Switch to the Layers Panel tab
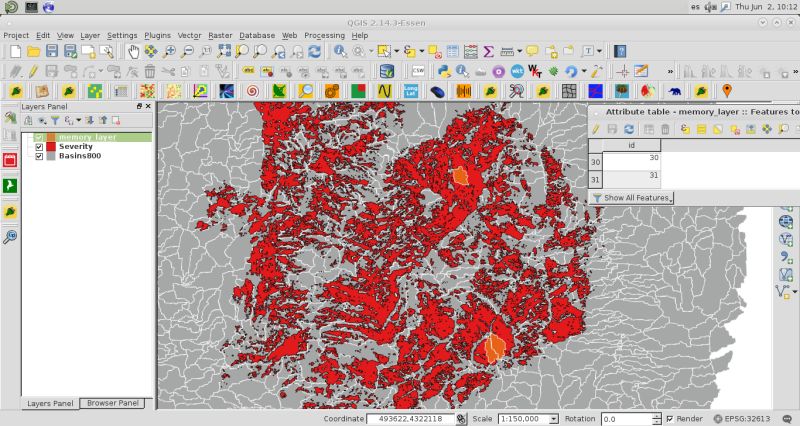 pos(50,404)
